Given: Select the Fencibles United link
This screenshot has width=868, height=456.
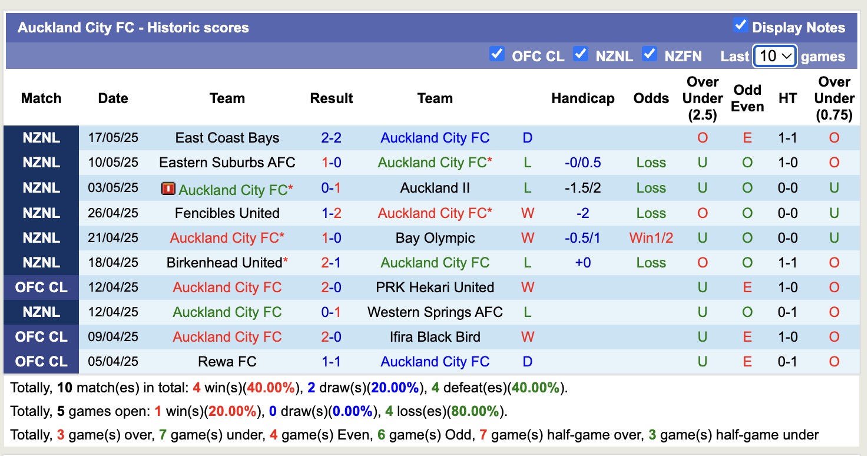Looking at the screenshot, I should point(227,213).
